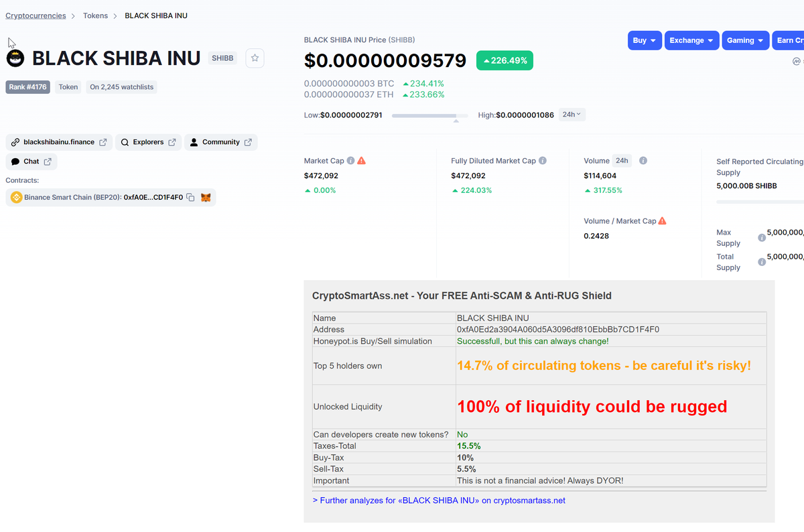The width and height of the screenshot is (804, 532).
Task: Open Total Supply info icon
Action: [x=762, y=262]
